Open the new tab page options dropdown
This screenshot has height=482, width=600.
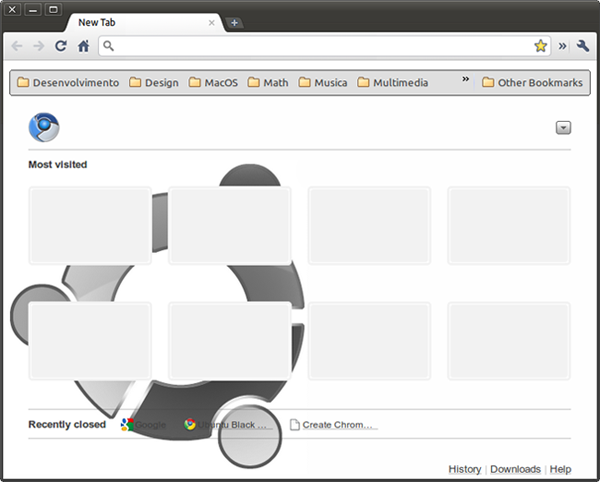click(x=563, y=127)
